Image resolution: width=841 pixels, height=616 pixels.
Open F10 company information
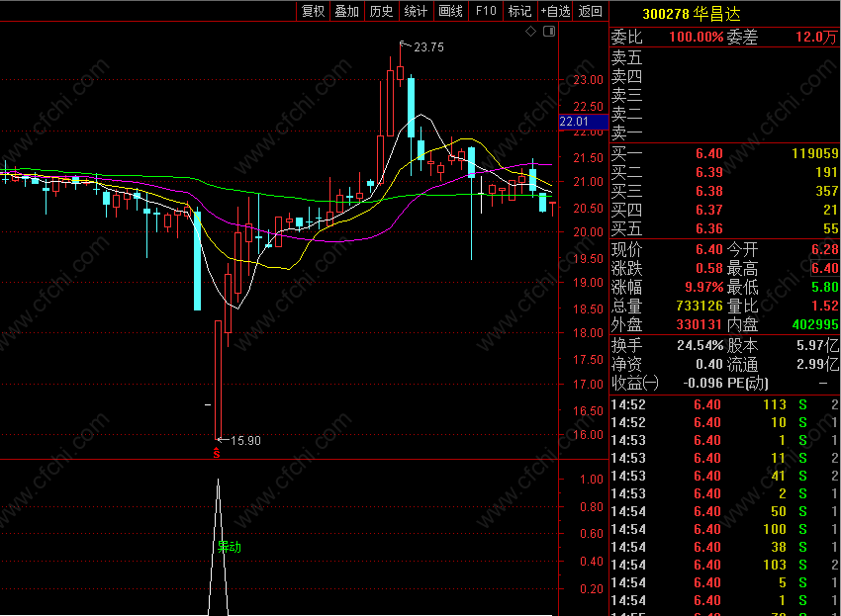[x=486, y=11]
